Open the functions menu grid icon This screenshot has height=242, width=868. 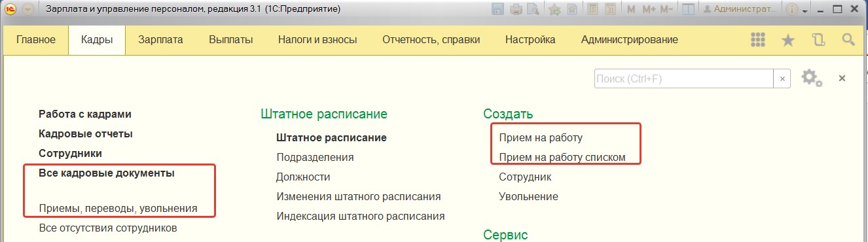(x=758, y=40)
